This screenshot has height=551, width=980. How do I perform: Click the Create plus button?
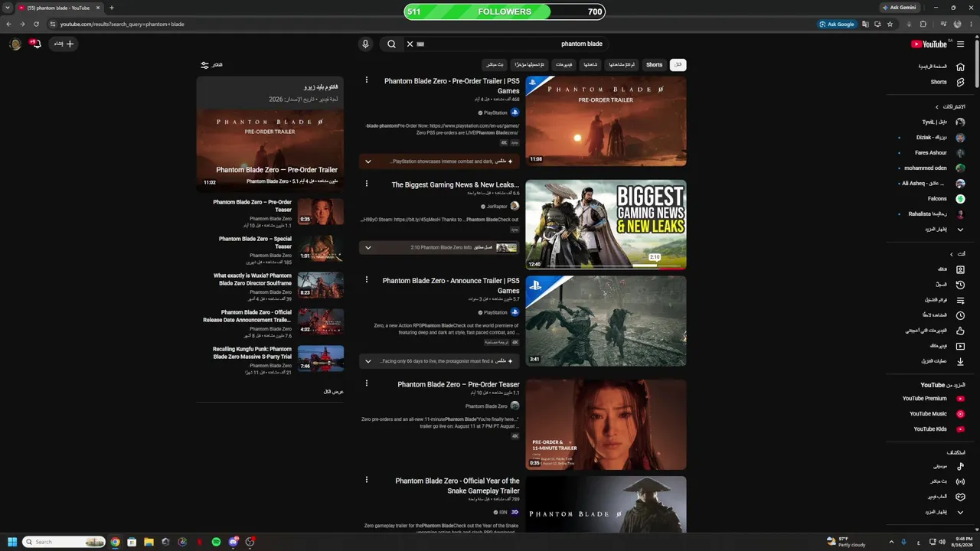click(64, 44)
